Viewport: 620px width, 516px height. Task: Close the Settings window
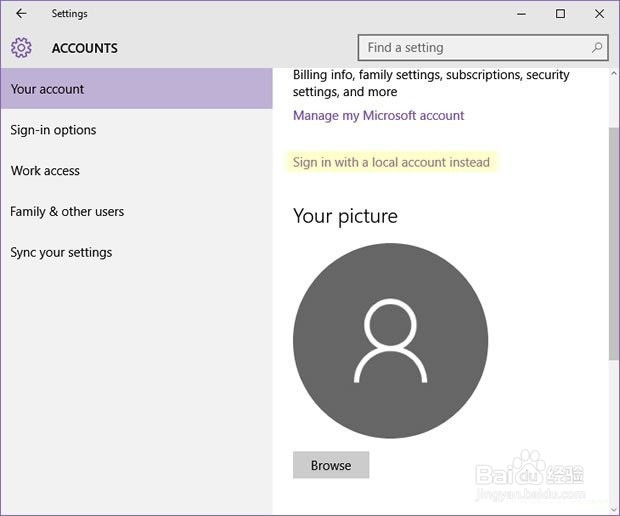pyautogui.click(x=598, y=14)
